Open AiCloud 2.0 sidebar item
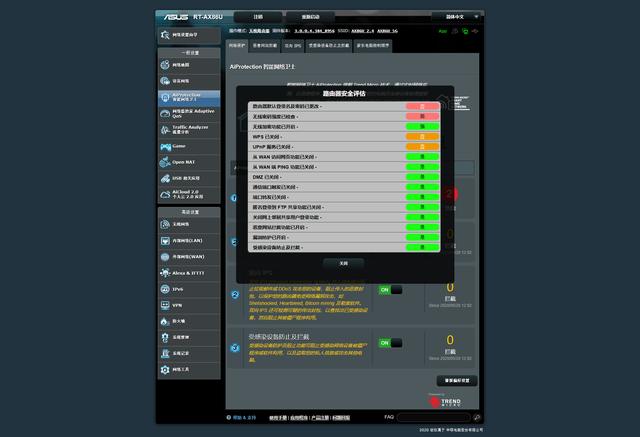The height and width of the screenshot is (437, 640). (189, 195)
